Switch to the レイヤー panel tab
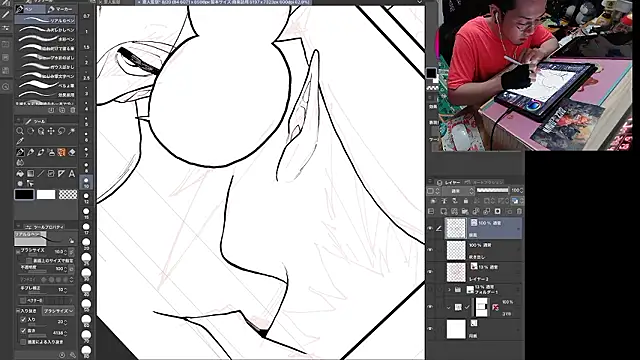Viewport: 640px width, 360px height. click(448, 182)
